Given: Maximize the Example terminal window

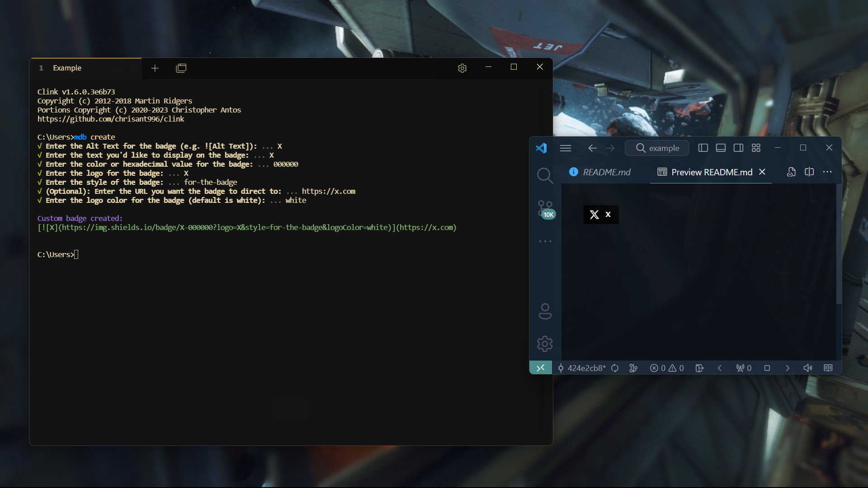Looking at the screenshot, I should (x=514, y=67).
